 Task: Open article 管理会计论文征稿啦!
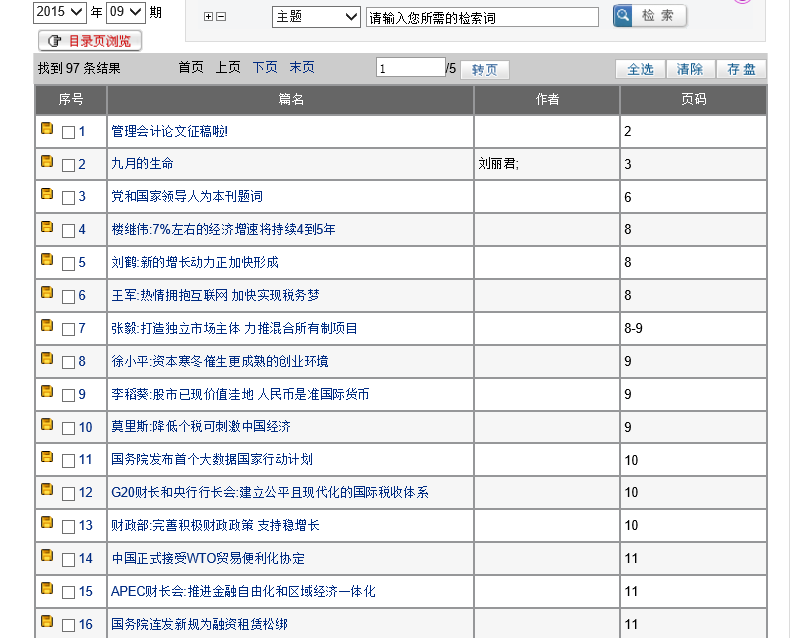pos(169,131)
